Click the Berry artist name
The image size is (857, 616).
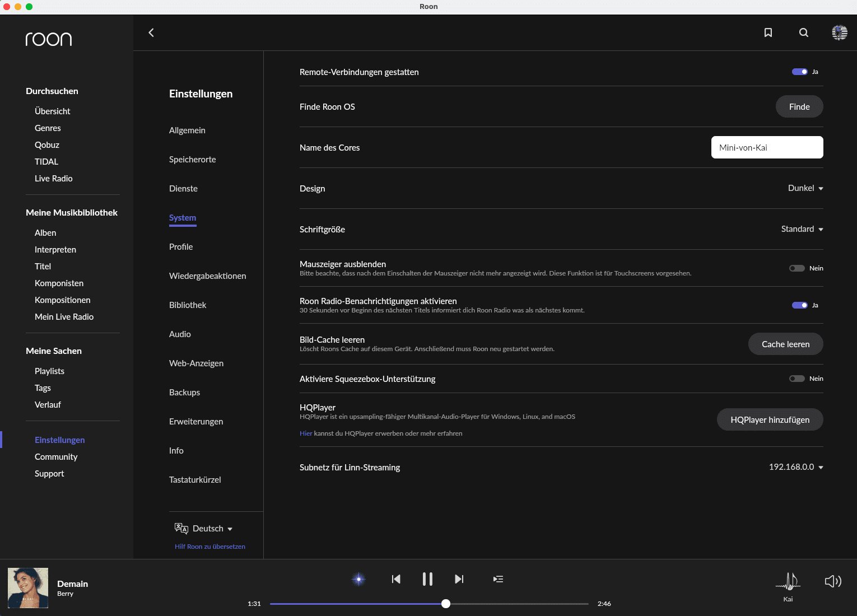tap(65, 594)
